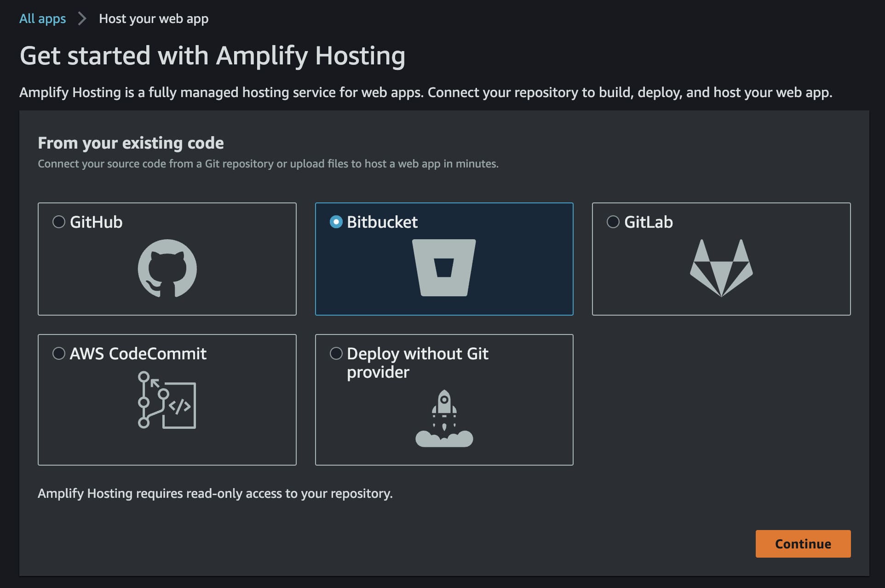Click the GitHub octocat logo
Image resolution: width=885 pixels, height=588 pixels.
pyautogui.click(x=167, y=268)
